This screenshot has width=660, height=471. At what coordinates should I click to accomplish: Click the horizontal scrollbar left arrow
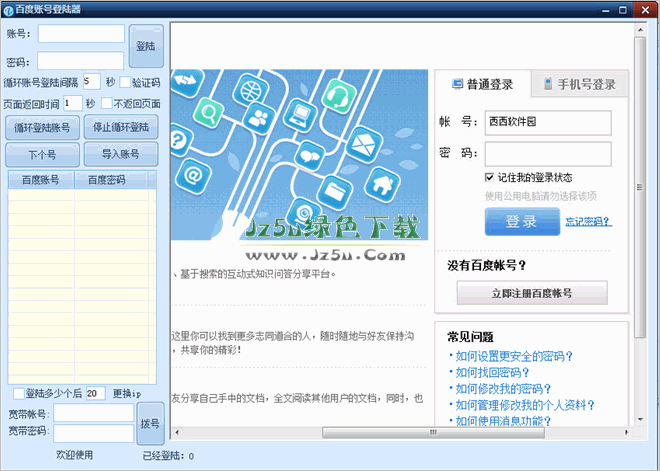(177, 432)
